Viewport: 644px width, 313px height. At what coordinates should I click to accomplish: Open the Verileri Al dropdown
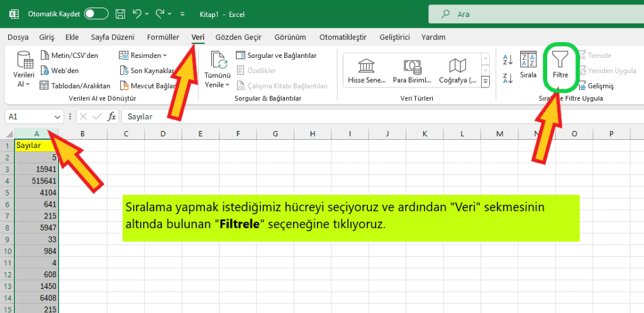[x=24, y=70]
